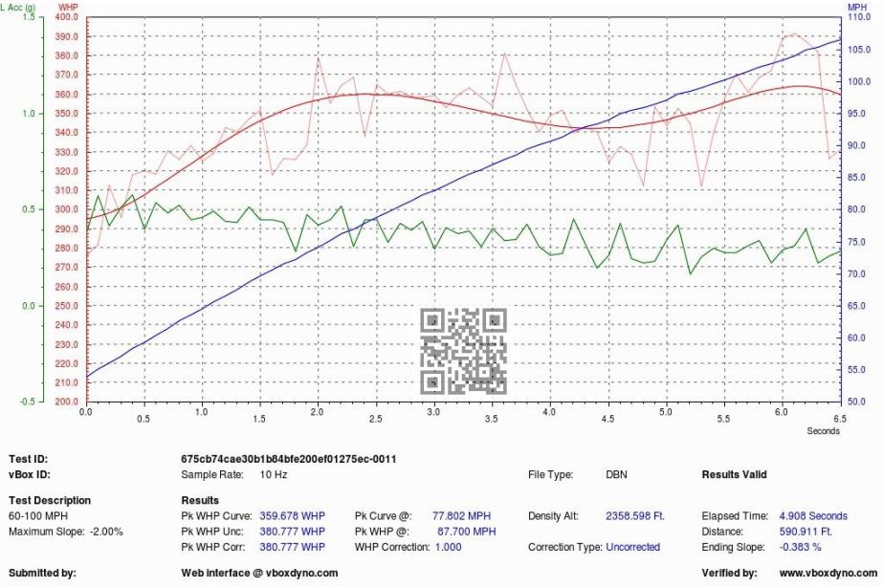884x588 pixels.
Task: Select the Test ID hash value
Action: (288, 459)
